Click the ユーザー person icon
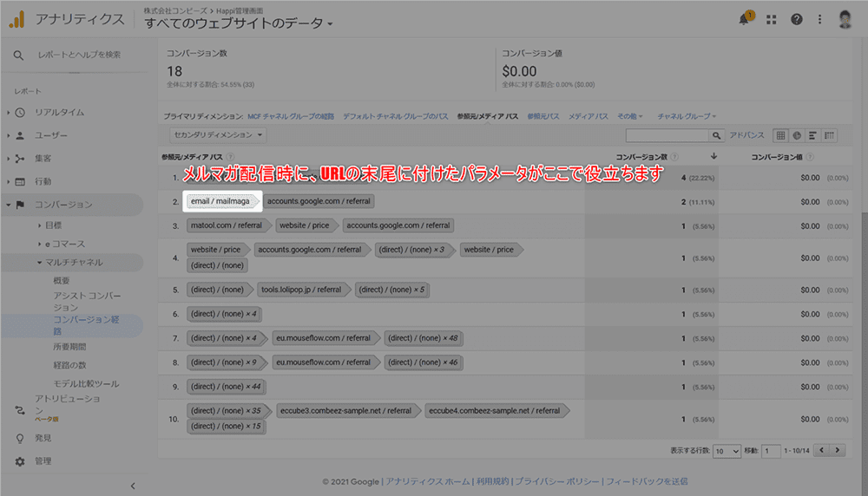The height and width of the screenshot is (496, 868). [20, 135]
